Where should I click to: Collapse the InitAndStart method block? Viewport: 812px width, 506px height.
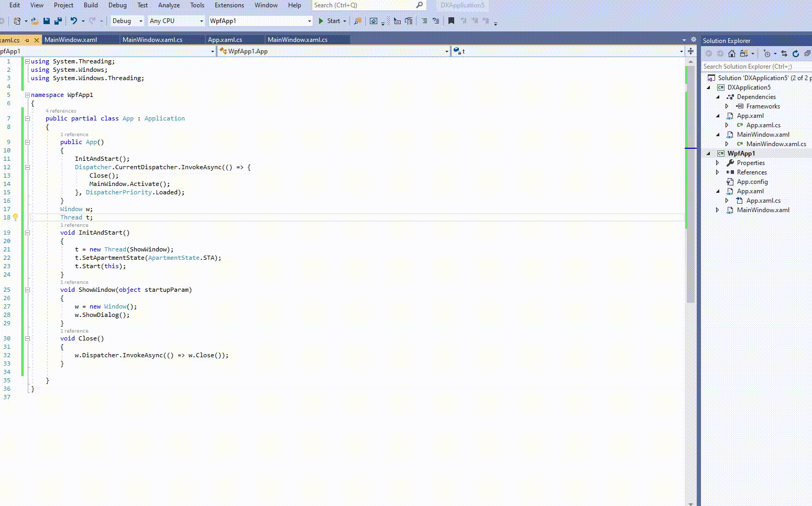(27, 233)
